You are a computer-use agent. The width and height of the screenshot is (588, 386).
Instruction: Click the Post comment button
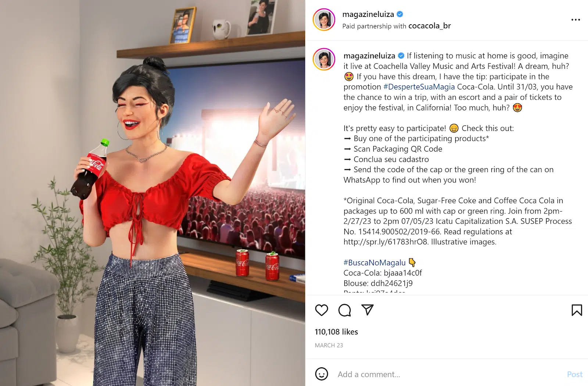575,374
